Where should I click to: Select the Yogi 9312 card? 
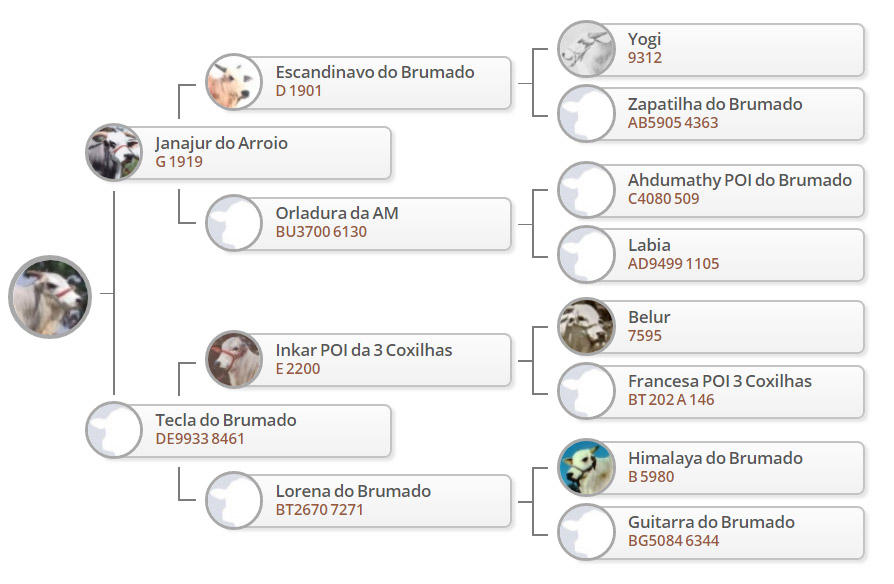point(711,49)
